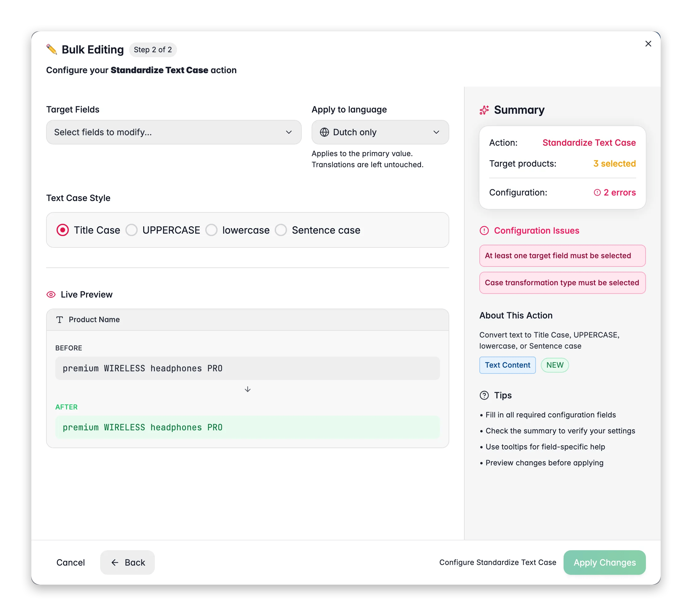
Task: Select the UPPERCASE radio option
Action: tap(131, 230)
